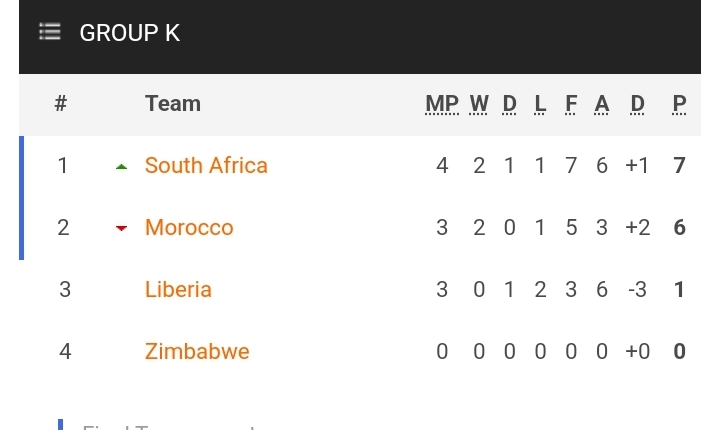Image resolution: width=719 pixels, height=430 pixels.
Task: Sort by the W wins column header
Action: click(479, 103)
